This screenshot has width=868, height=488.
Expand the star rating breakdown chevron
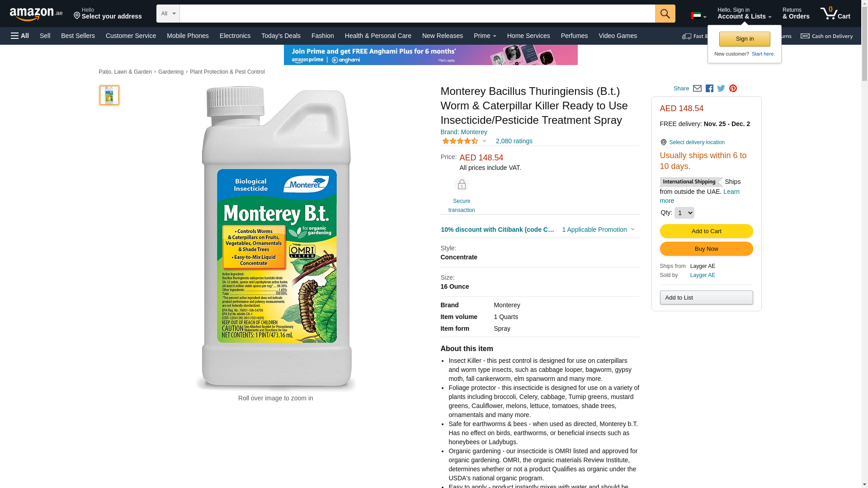(484, 141)
